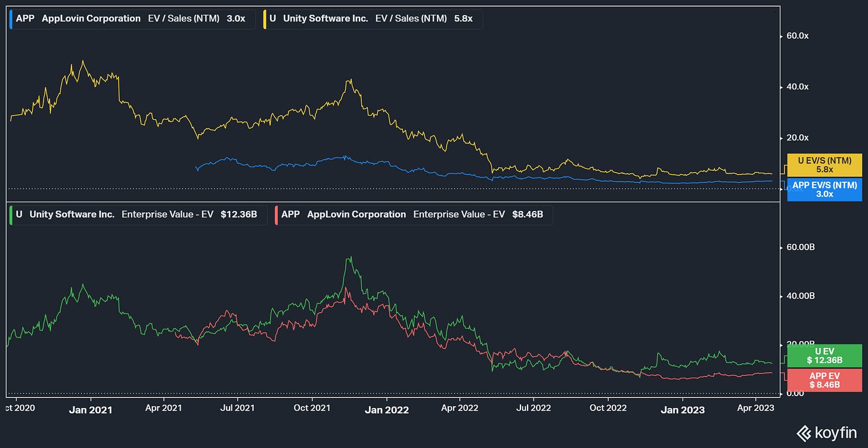
Task: Click the Jul 2021 date label
Action: pyautogui.click(x=237, y=408)
